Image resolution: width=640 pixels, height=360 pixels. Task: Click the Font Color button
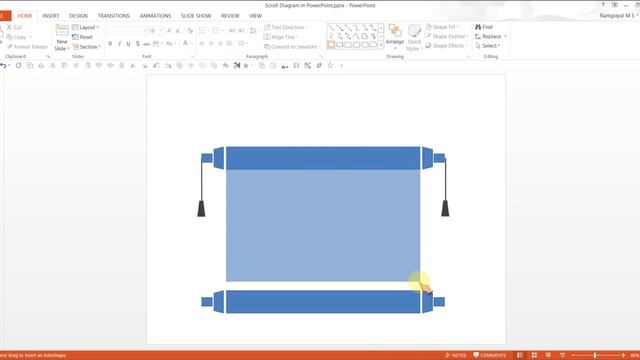pos(185,43)
